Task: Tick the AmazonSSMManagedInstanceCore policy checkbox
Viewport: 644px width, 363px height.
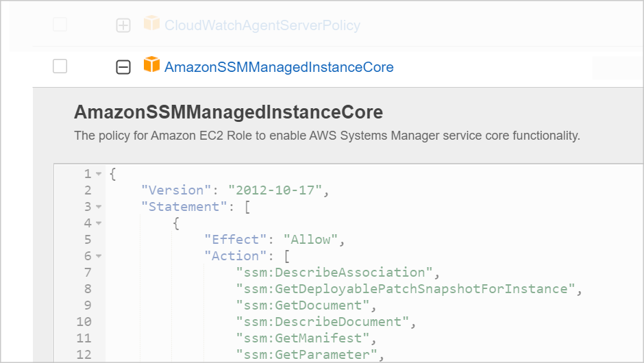Action: coord(60,66)
